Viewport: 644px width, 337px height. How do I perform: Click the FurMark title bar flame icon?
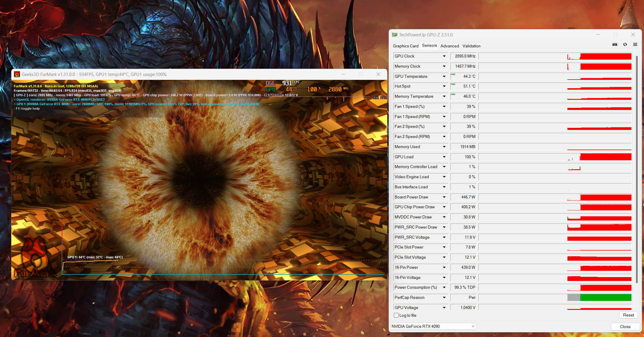tap(17, 74)
